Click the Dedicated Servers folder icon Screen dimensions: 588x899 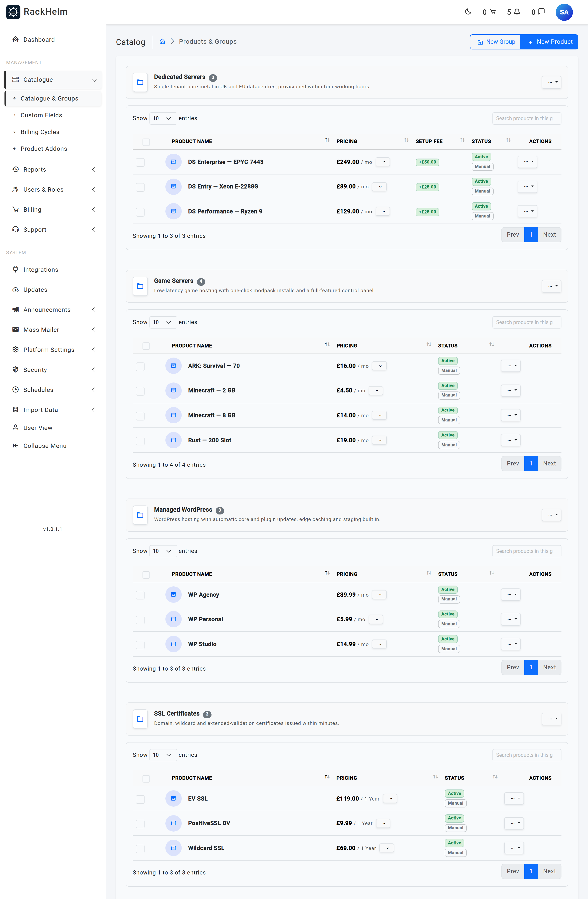(x=140, y=82)
